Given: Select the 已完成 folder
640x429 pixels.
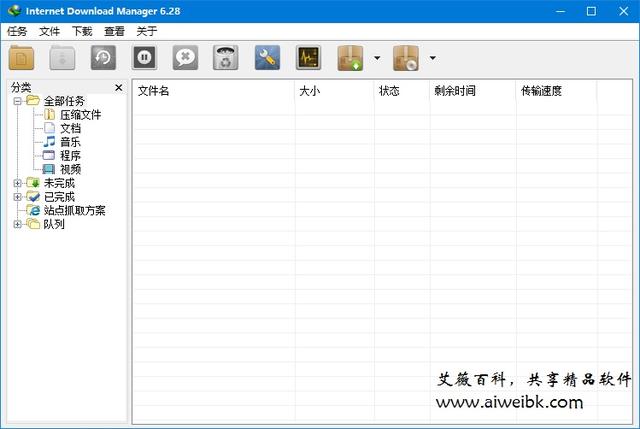Looking at the screenshot, I should pyautogui.click(x=59, y=197).
